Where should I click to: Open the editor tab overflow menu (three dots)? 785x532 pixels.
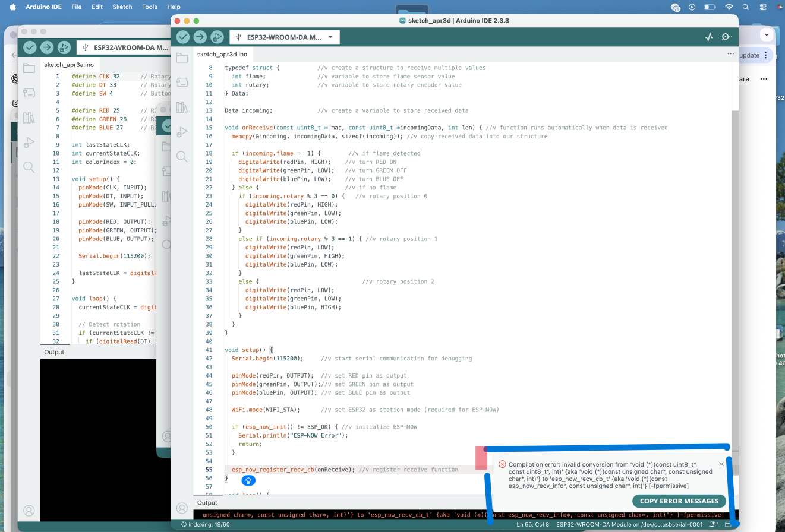click(x=730, y=54)
